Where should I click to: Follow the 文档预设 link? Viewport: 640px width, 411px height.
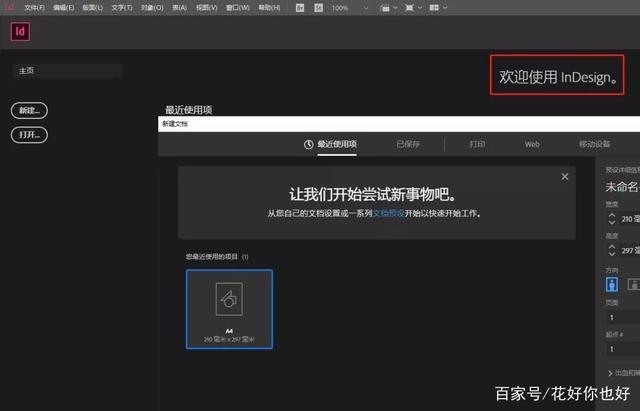[389, 213]
